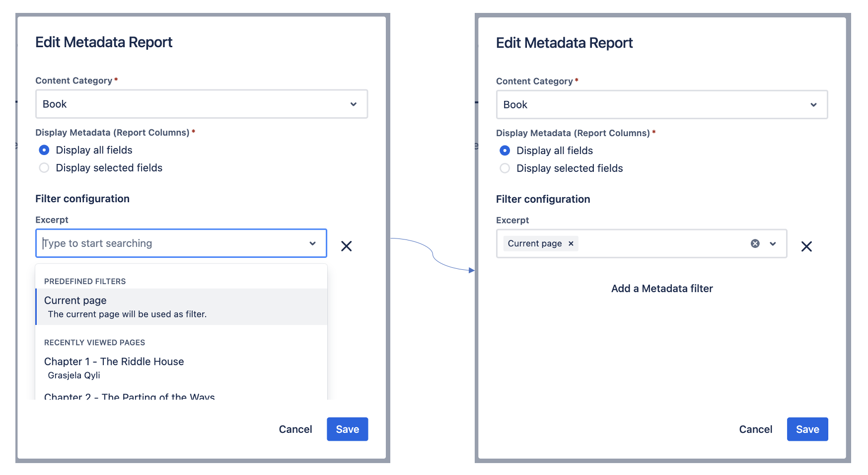Click Cancel in the left dialog

(295, 429)
